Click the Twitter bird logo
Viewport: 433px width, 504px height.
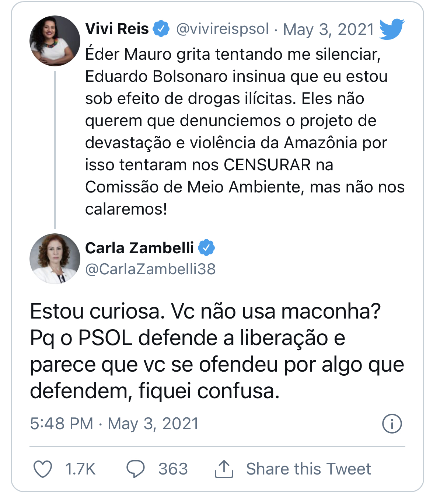pos(391,29)
